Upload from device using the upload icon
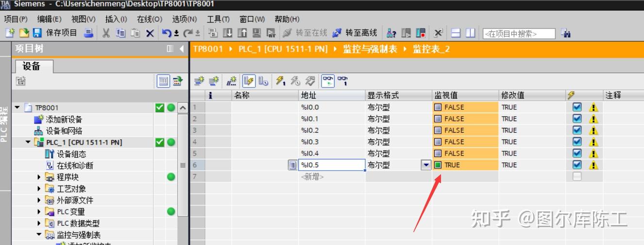 pos(242,33)
